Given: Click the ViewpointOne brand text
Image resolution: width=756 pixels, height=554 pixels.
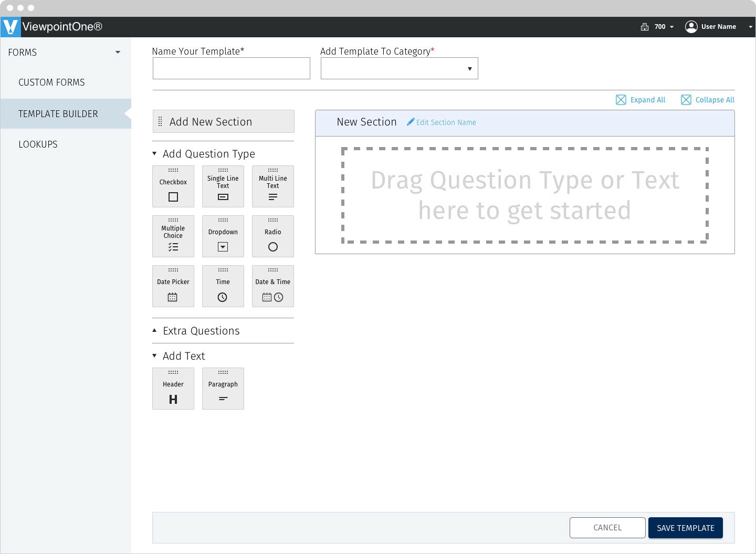Looking at the screenshot, I should click(x=62, y=27).
